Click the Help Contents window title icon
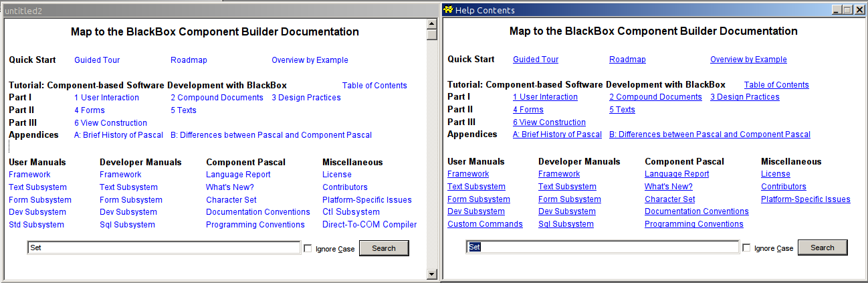The width and height of the screenshot is (868, 283). coord(448,10)
